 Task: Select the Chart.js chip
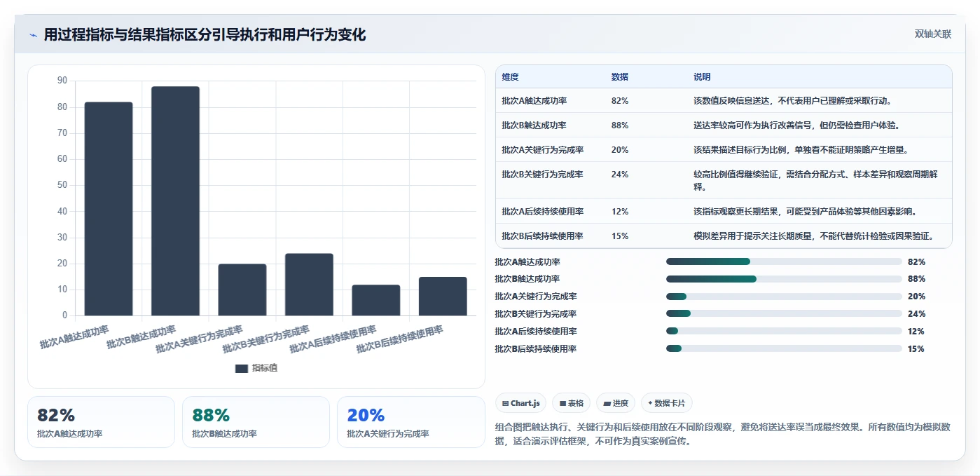[x=521, y=403]
